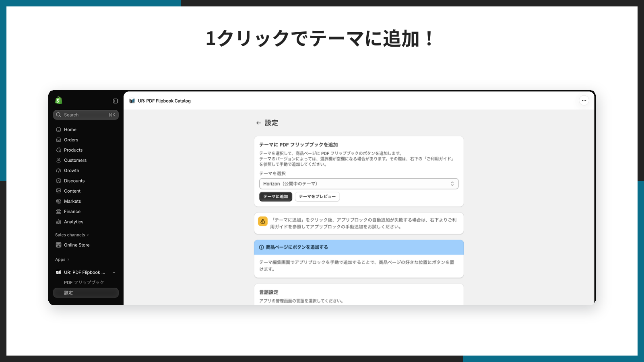The height and width of the screenshot is (362, 644).
Task: Open the Products menu item
Action: tap(86, 150)
